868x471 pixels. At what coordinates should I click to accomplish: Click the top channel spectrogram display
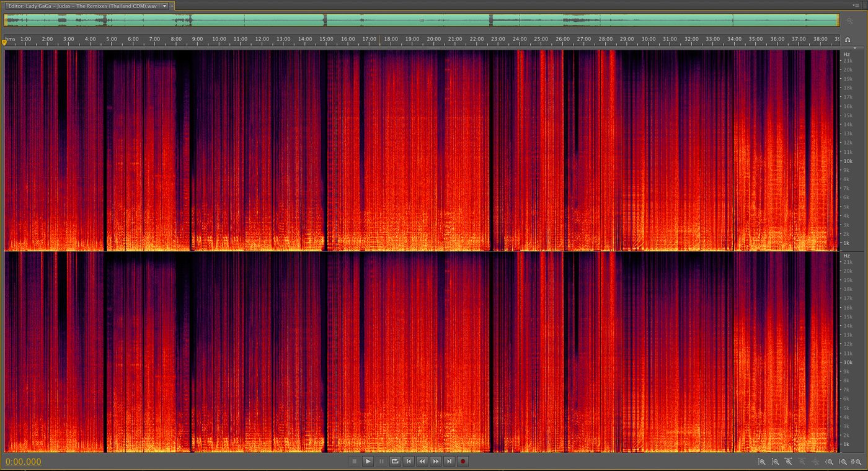coord(422,150)
